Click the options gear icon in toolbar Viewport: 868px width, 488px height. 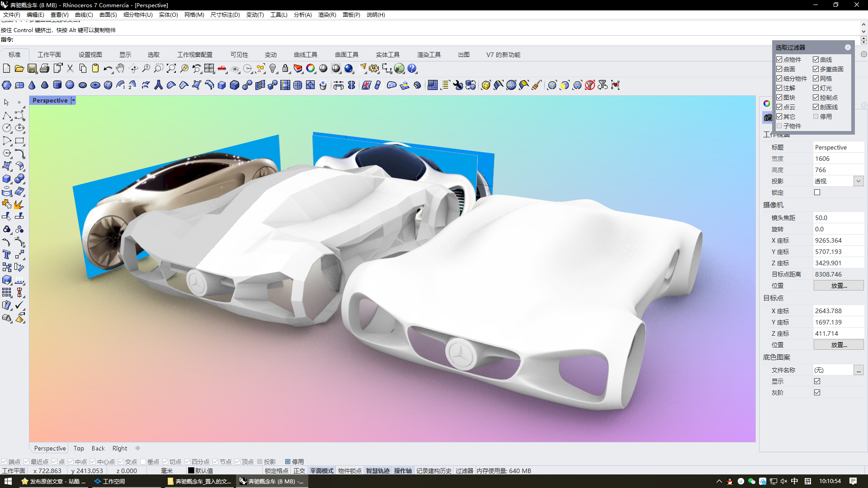click(374, 69)
